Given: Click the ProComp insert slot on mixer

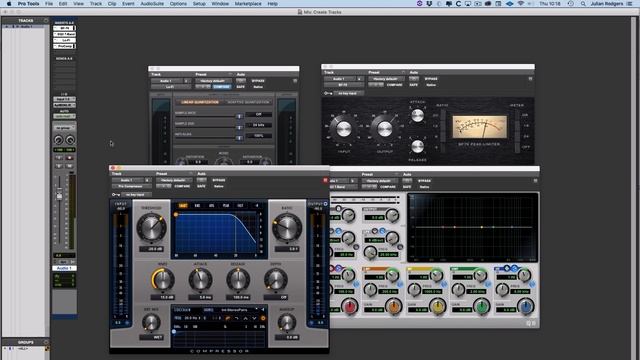Looking at the screenshot, I should 64,47.
